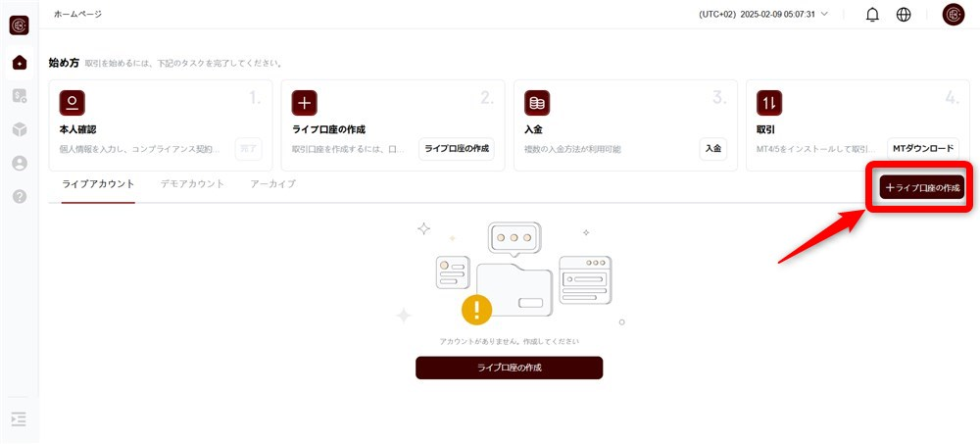Open the user profile sidebar icon

point(20,164)
